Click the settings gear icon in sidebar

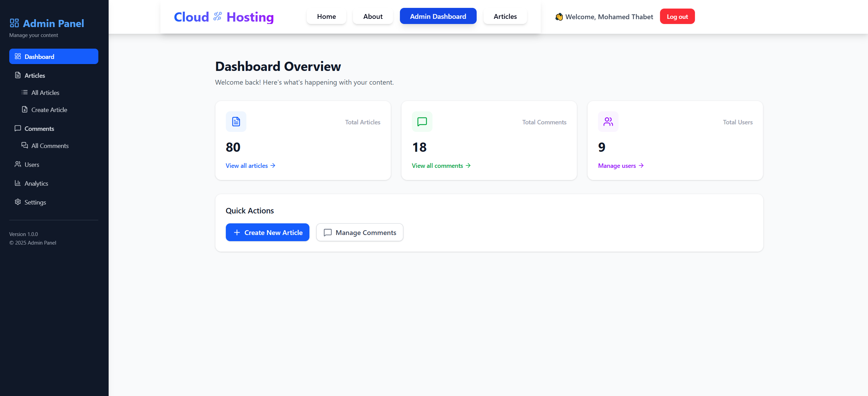point(18,202)
